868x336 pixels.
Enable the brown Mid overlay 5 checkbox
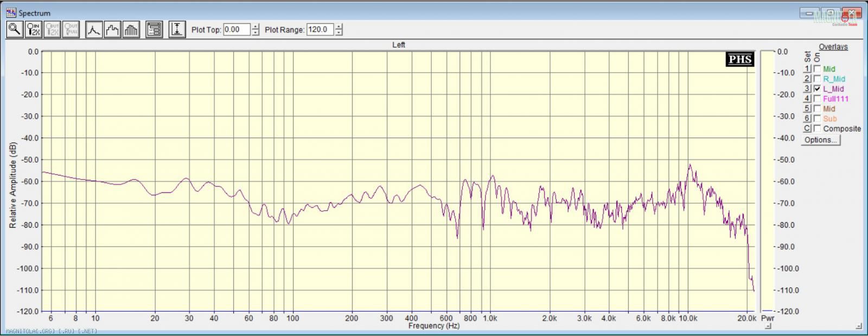pos(817,108)
